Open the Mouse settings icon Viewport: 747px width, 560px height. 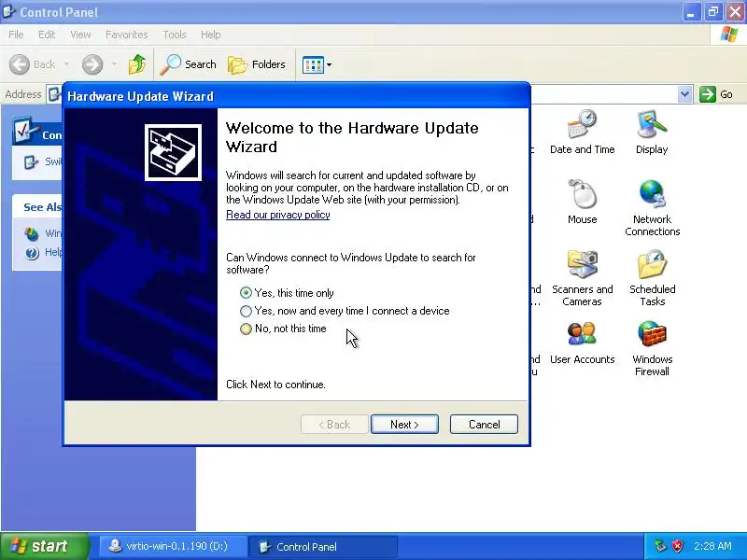[582, 202]
